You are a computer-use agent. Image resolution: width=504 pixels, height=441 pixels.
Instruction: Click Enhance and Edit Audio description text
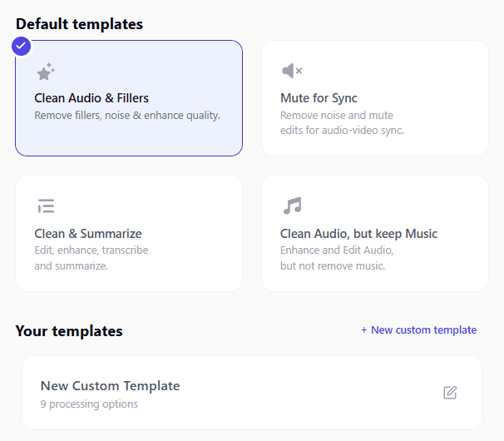[x=337, y=258]
